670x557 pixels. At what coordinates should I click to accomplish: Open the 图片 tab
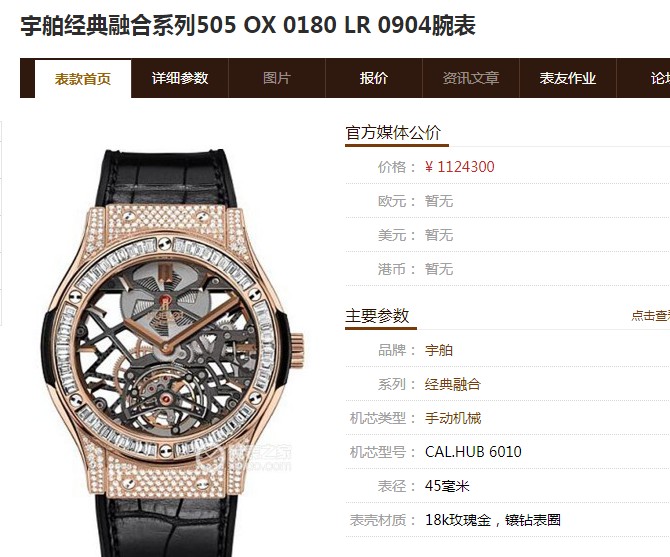pyautogui.click(x=277, y=78)
